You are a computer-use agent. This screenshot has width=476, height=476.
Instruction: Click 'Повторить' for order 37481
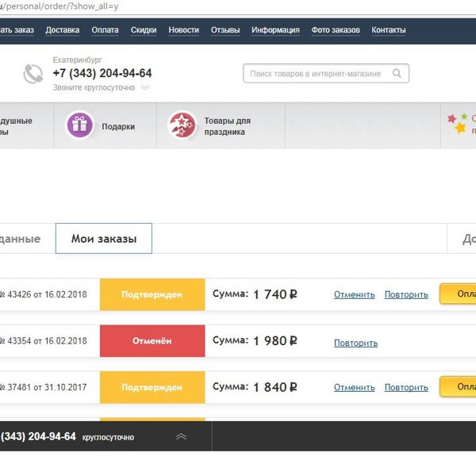[x=406, y=387]
